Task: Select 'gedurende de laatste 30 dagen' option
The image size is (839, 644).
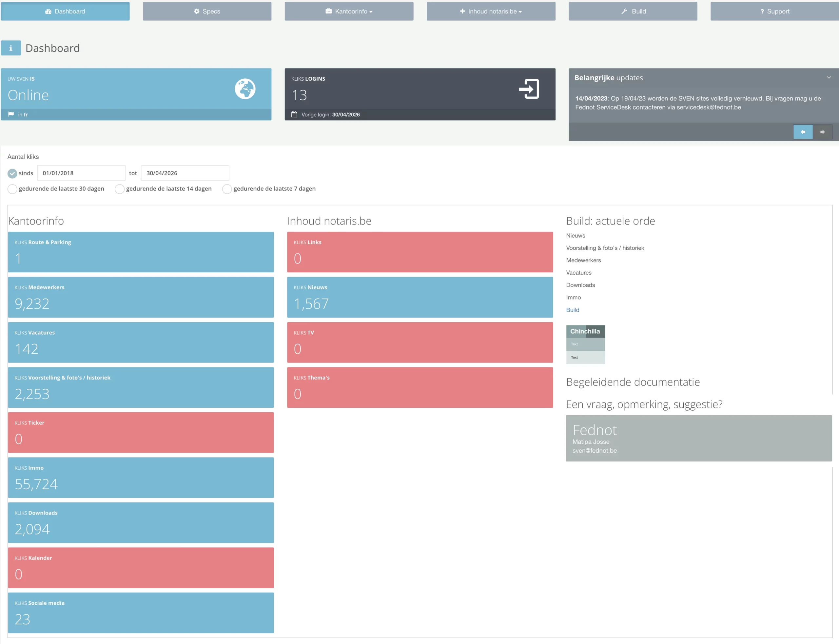Action: pos(12,189)
